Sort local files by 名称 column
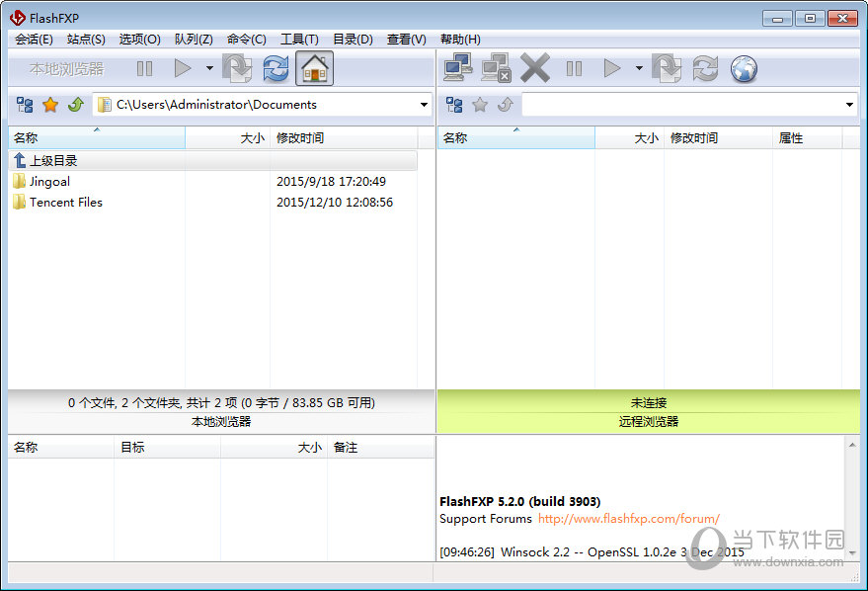868x591 pixels. tap(97, 138)
